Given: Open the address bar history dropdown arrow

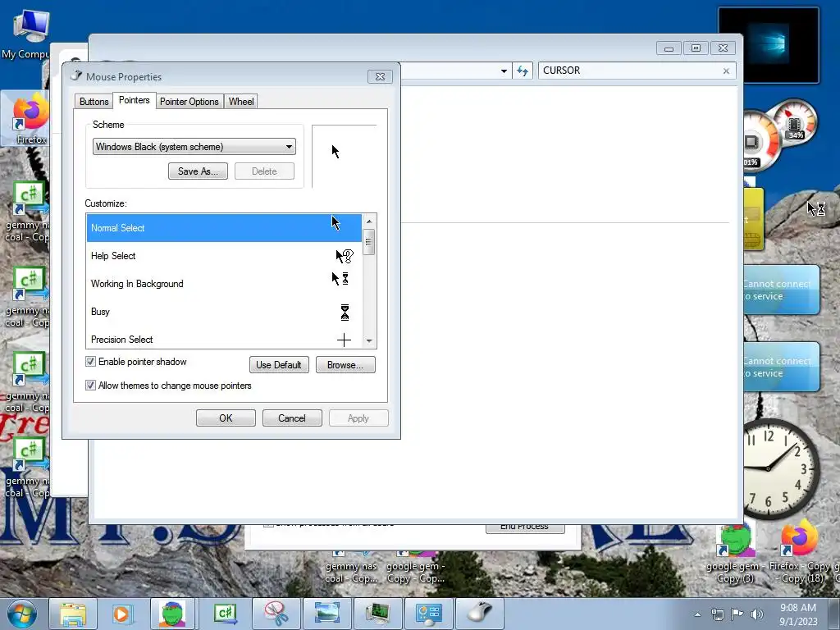Looking at the screenshot, I should click(x=504, y=71).
